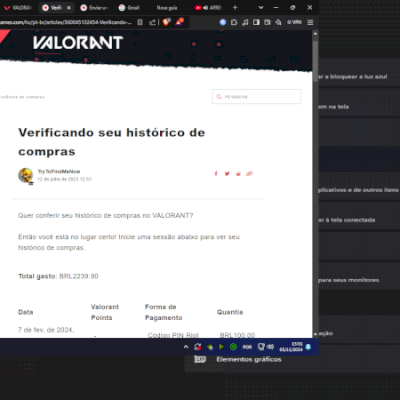
Task: Click the blue round extension icon
Action: [x=223, y=22]
